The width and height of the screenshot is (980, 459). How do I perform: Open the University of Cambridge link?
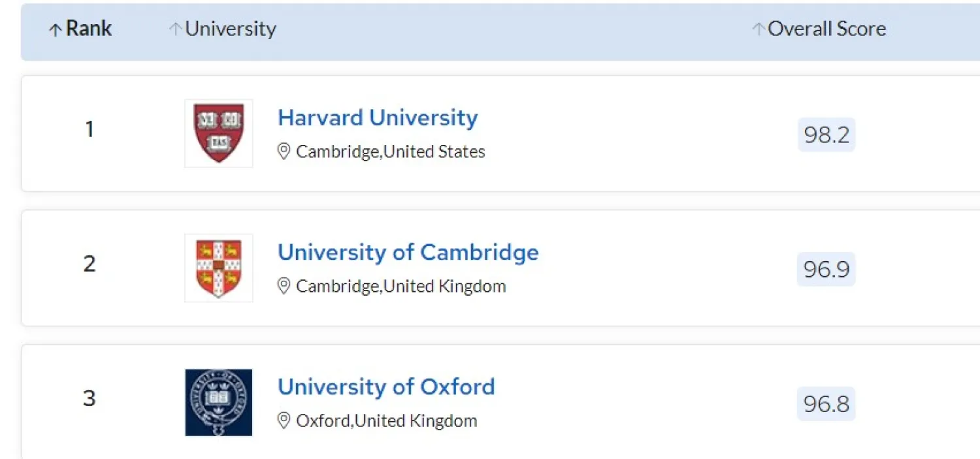click(408, 253)
